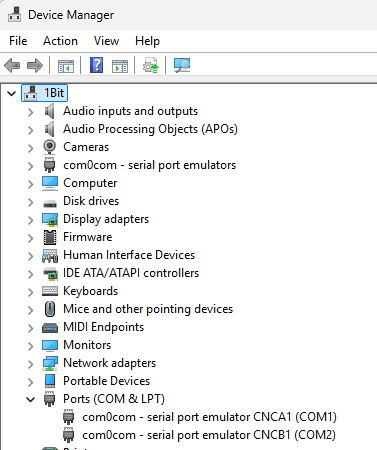Click the Keyboards icon
The image size is (377, 450).
tap(50, 291)
